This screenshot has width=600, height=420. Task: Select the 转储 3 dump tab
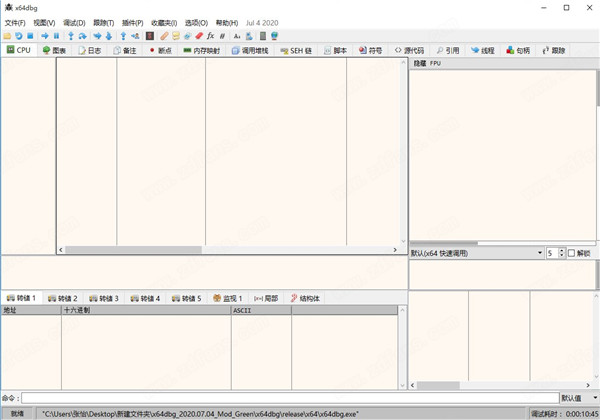pos(104,298)
